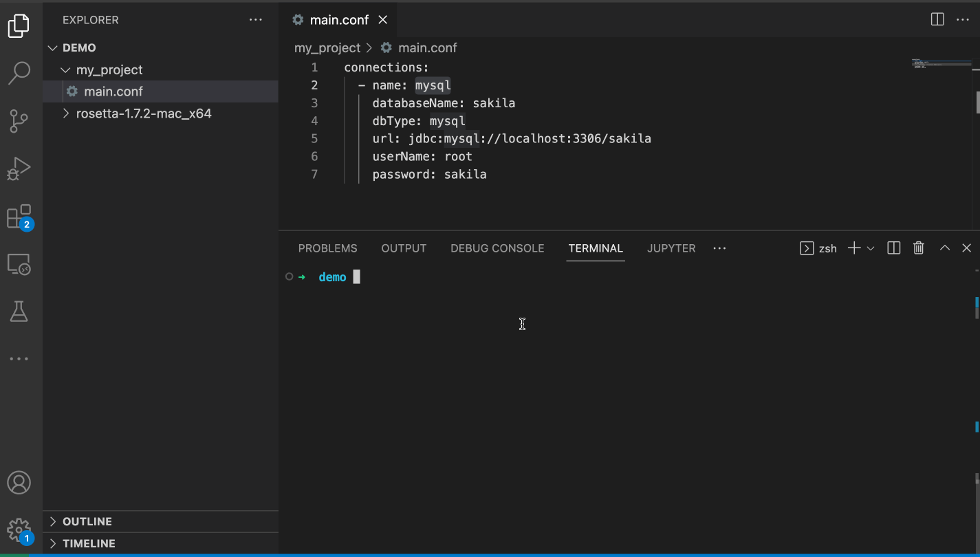Open editor more actions menu
This screenshot has height=557, width=980.
963,19
